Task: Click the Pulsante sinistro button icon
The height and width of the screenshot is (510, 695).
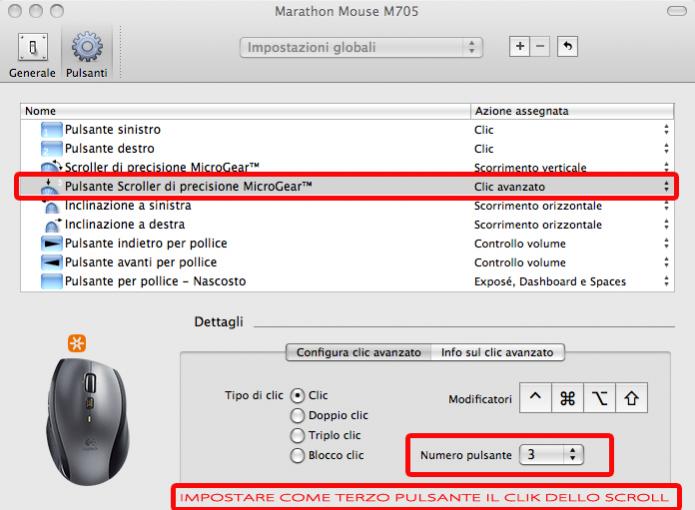Action: coord(51,130)
